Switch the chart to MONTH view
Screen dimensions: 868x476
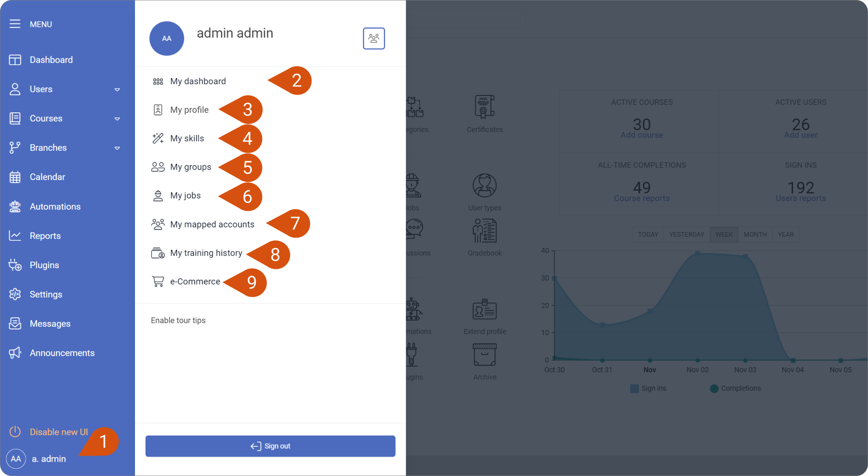click(755, 234)
